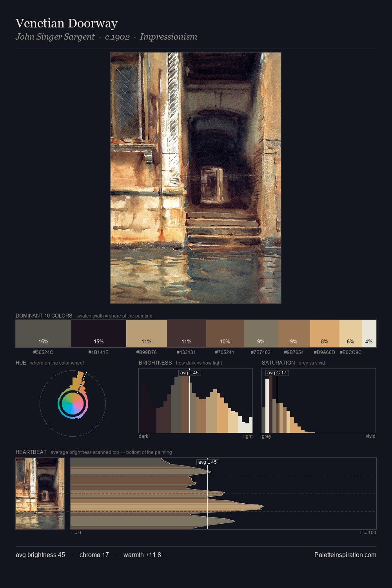Click the 15% swatch labeled #56524C
Image resolution: width=392 pixels, height=588 pixels.
[44, 334]
